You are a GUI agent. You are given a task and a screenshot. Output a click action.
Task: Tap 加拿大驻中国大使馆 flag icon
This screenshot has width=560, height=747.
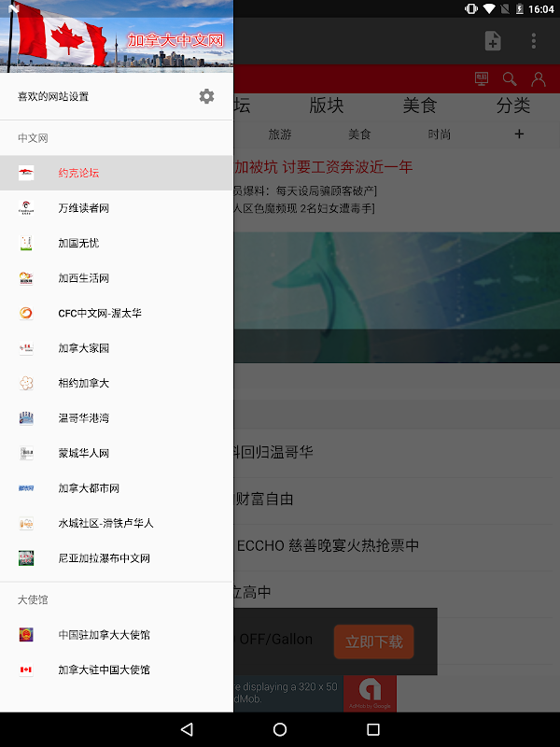click(26, 669)
